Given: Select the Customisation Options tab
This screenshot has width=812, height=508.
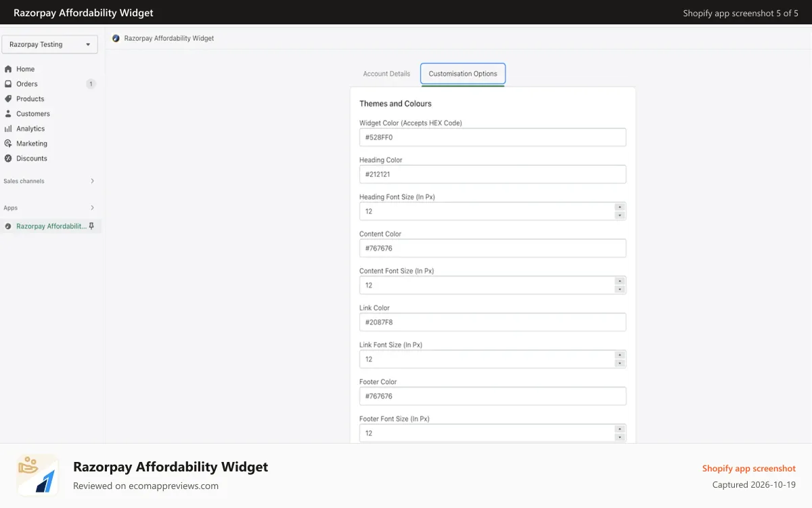Looking at the screenshot, I should pyautogui.click(x=463, y=74).
